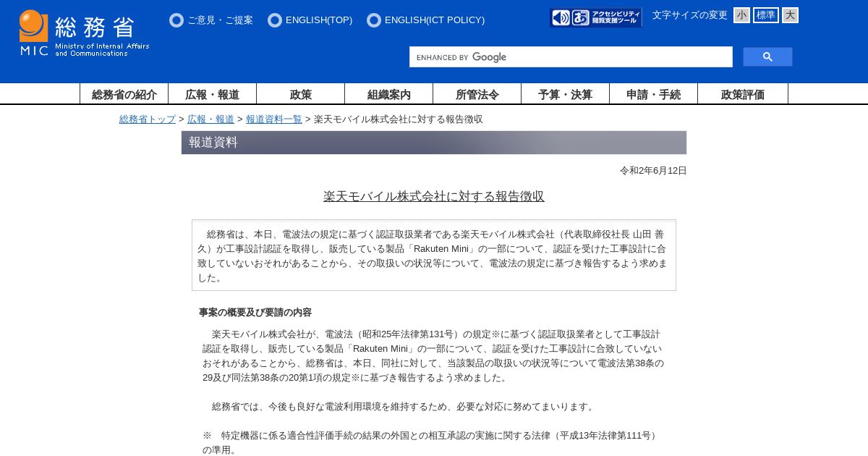
Task: Click the date 令和2年6月12日
Action: (x=653, y=171)
